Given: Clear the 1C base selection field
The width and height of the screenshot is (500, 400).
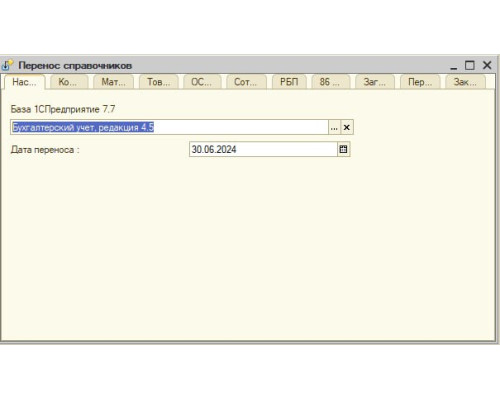Looking at the screenshot, I should tap(347, 127).
